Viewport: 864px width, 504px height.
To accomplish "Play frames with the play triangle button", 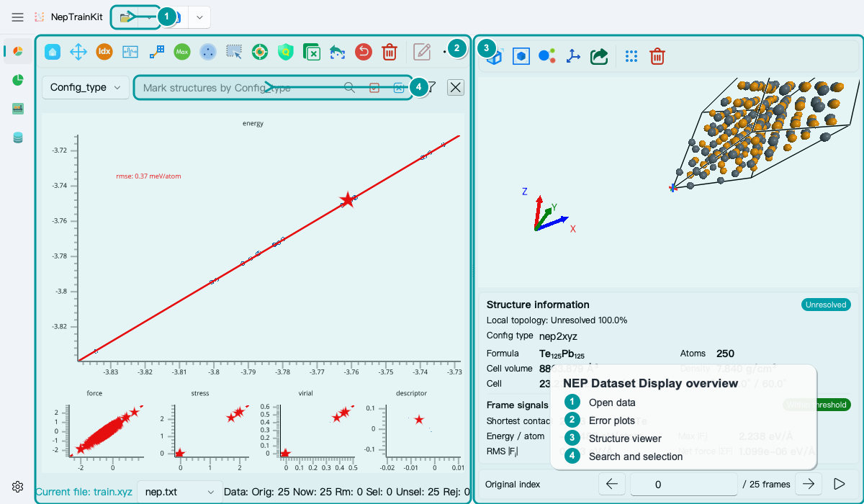I will [839, 484].
